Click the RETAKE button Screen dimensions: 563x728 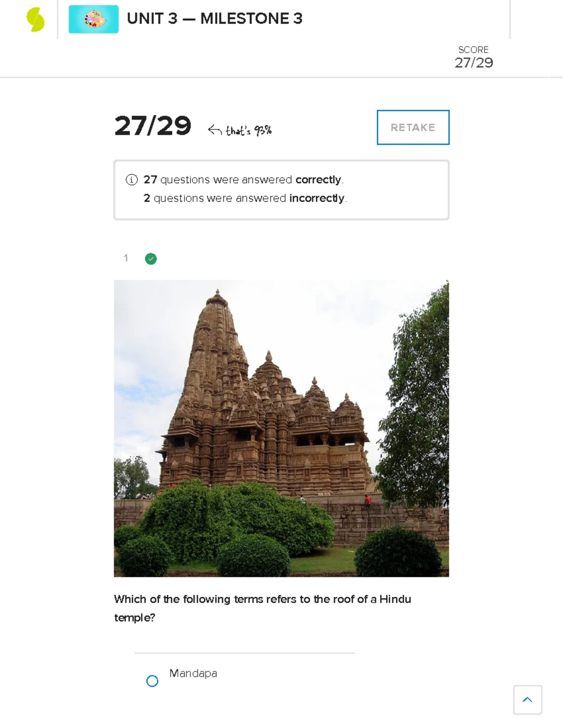click(413, 128)
